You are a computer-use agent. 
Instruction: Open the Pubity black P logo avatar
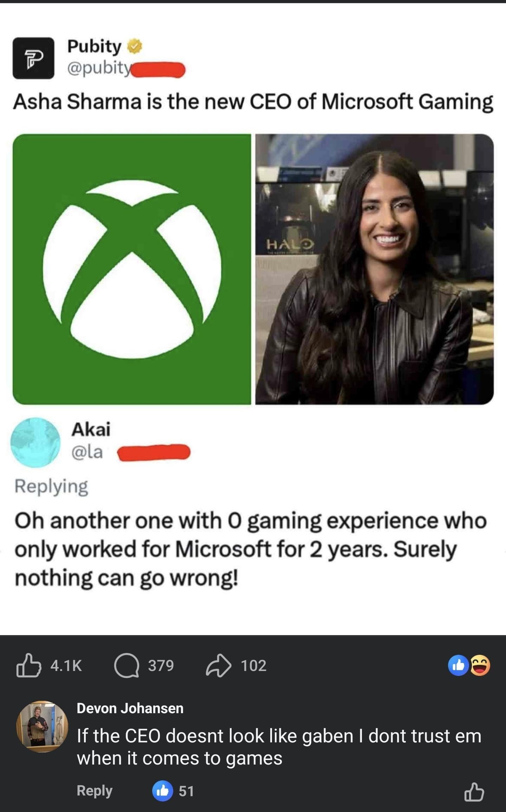pyautogui.click(x=33, y=58)
